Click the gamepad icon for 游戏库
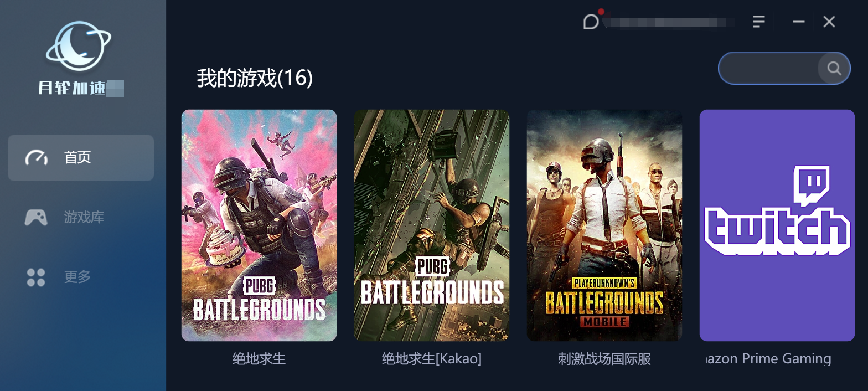The height and width of the screenshot is (391, 868). click(x=37, y=217)
